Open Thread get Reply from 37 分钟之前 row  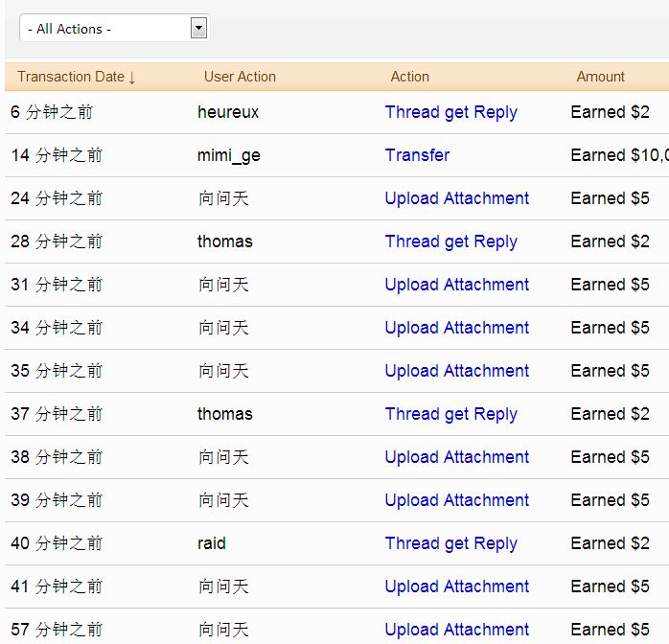(450, 414)
